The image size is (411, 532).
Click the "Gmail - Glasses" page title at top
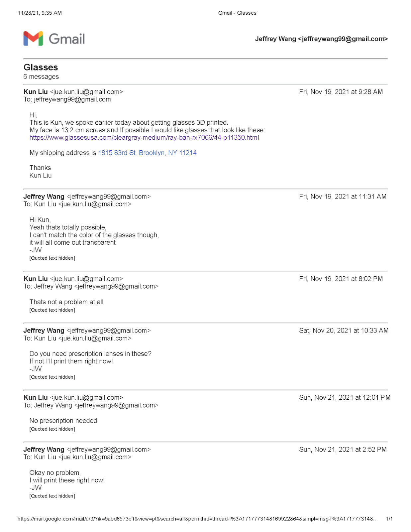pos(237,13)
